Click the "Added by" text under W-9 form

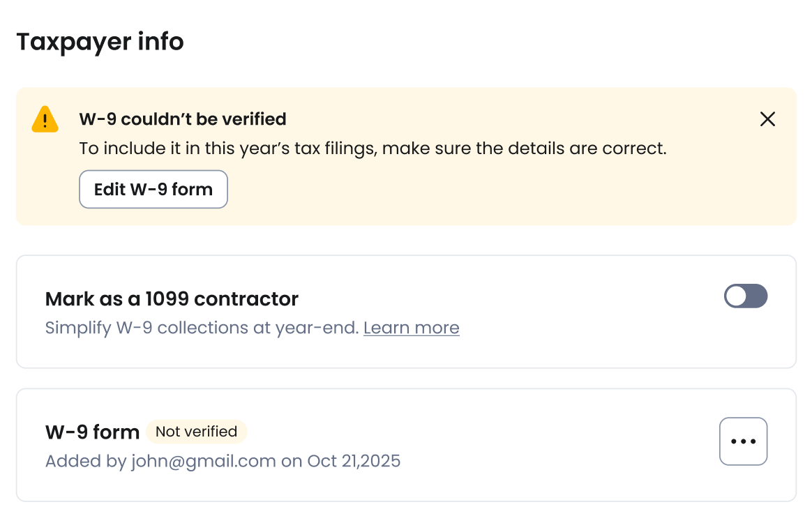(x=87, y=461)
